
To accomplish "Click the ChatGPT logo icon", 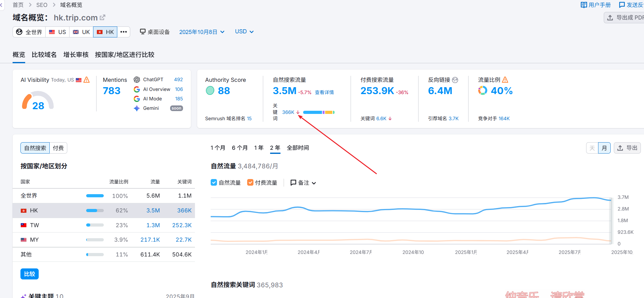I will [137, 80].
